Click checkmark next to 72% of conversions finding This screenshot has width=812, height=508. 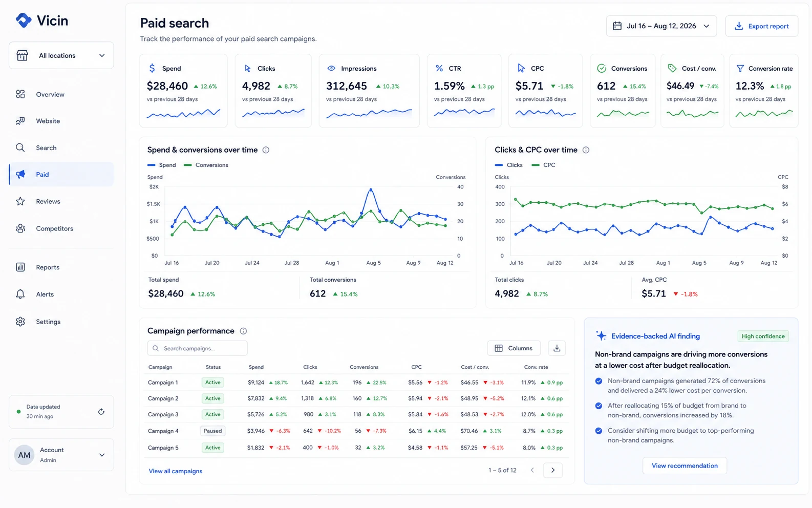599,381
